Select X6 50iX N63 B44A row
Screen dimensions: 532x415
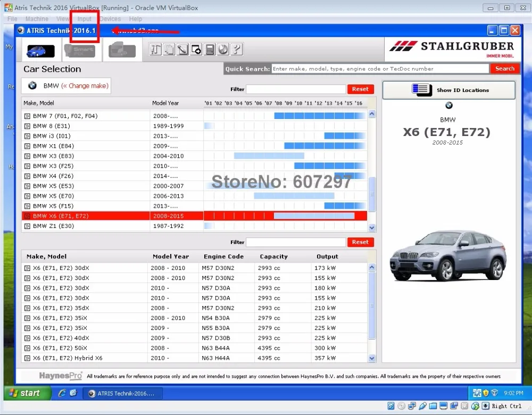[x=194, y=348]
